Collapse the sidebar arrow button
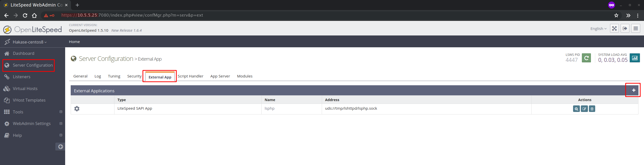644x165 pixels. coord(60,147)
